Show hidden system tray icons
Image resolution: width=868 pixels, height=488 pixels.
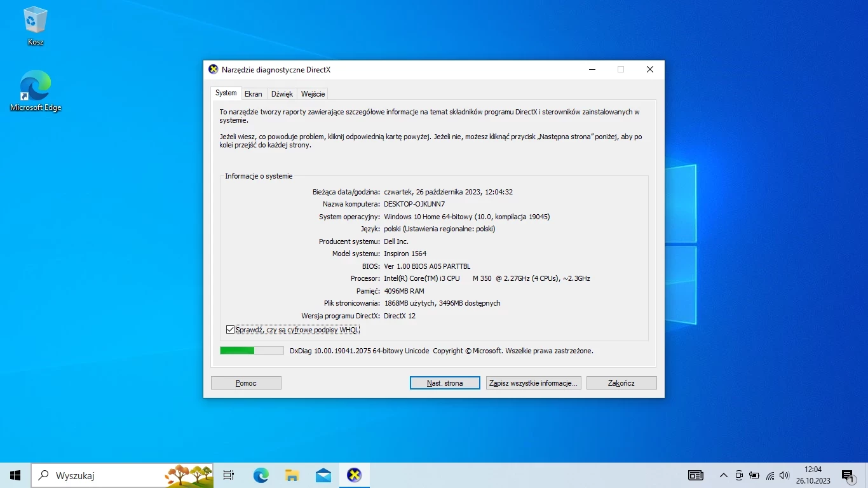[x=723, y=475]
